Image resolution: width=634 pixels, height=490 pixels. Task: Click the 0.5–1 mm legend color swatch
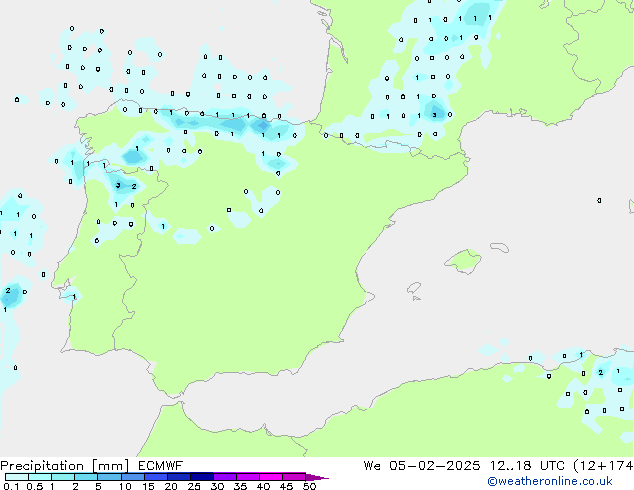click(x=40, y=477)
